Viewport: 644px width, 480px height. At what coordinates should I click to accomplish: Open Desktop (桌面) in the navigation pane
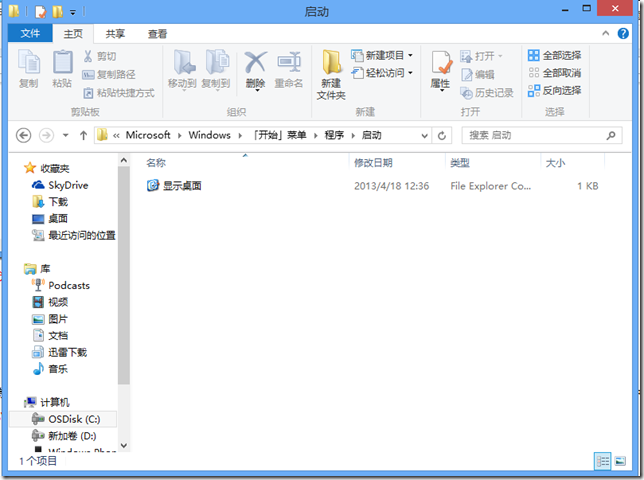(x=50, y=219)
